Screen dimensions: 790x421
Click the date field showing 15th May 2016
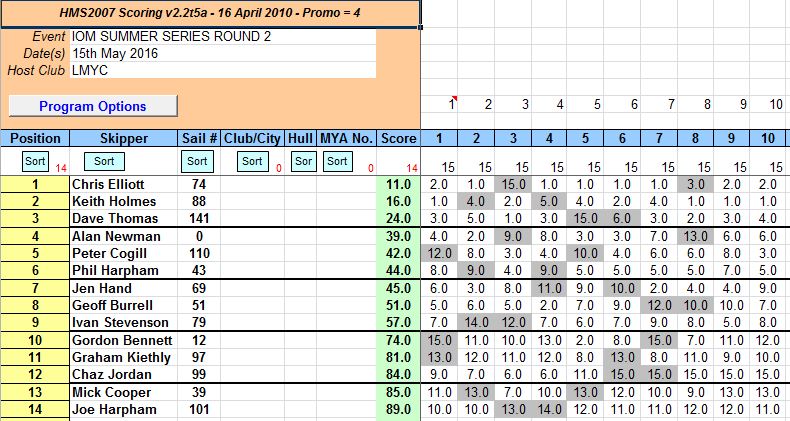click(x=223, y=53)
